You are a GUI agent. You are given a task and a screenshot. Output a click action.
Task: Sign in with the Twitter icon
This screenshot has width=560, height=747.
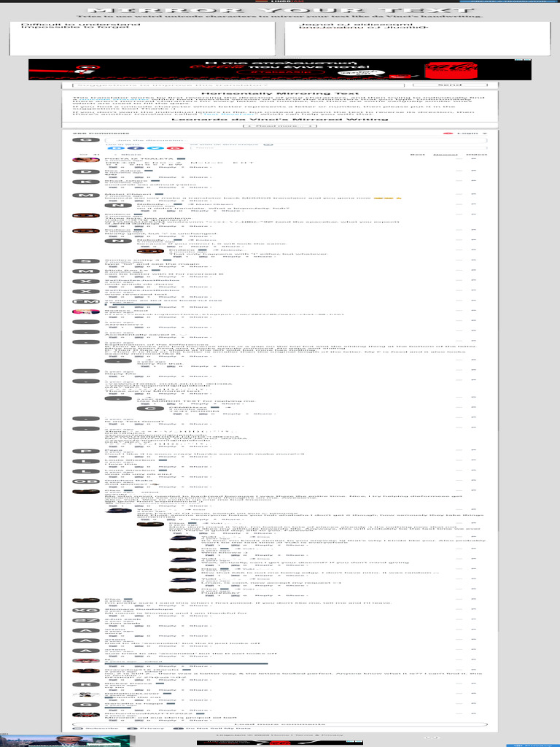(156, 148)
